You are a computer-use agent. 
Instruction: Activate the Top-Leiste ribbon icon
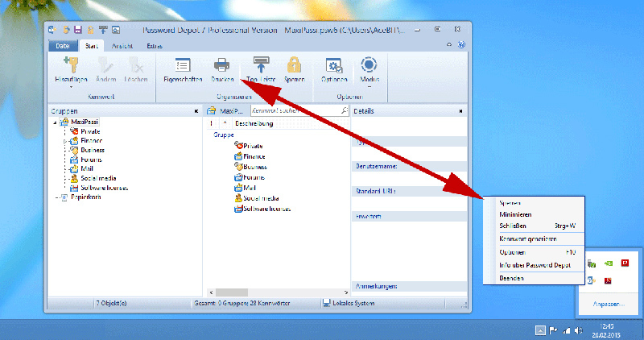click(261, 65)
